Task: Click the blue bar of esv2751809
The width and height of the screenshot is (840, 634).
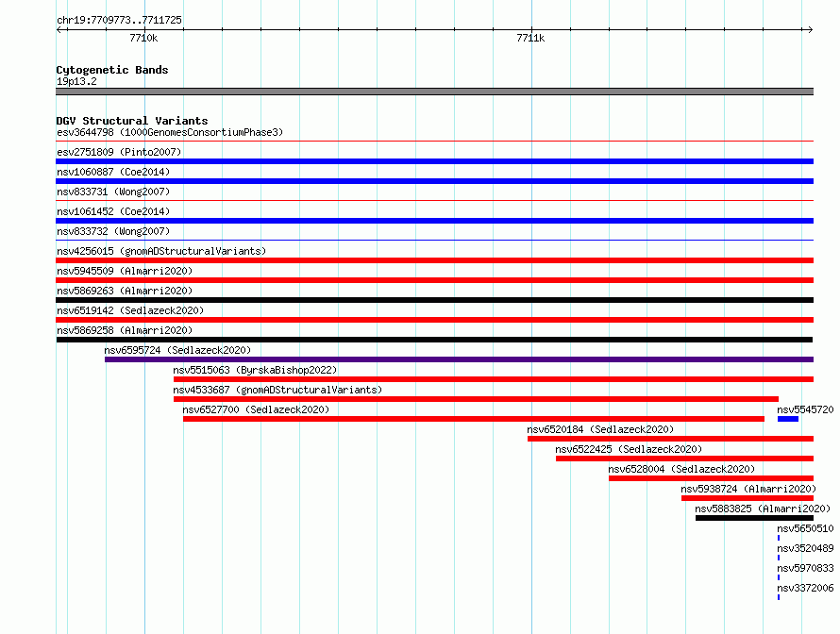Action: coord(434,161)
